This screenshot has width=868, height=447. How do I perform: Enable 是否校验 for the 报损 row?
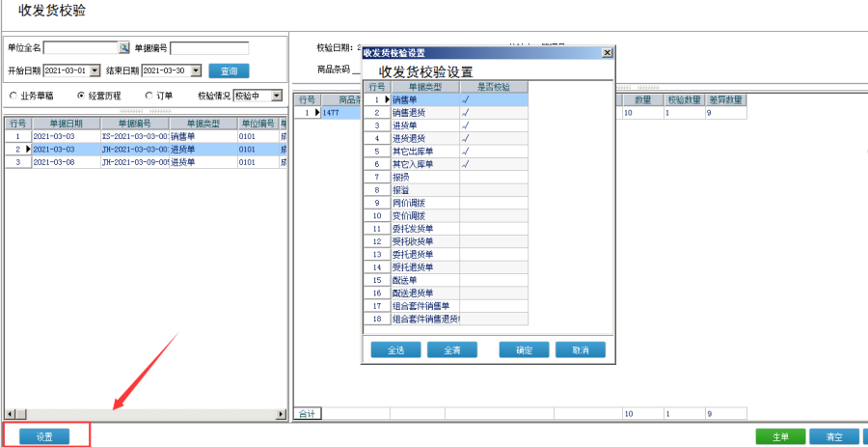[x=494, y=178]
